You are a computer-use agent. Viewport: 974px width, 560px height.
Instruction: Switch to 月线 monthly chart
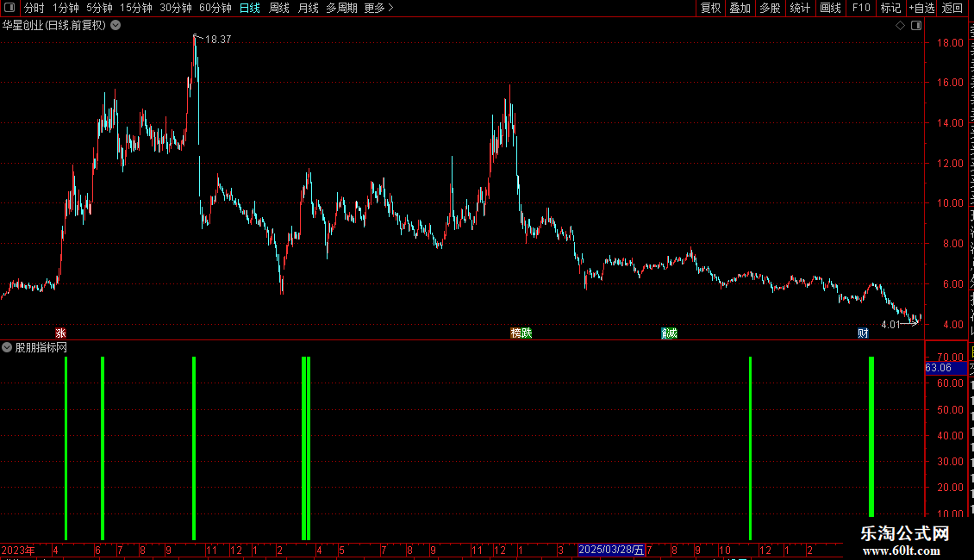pos(308,8)
